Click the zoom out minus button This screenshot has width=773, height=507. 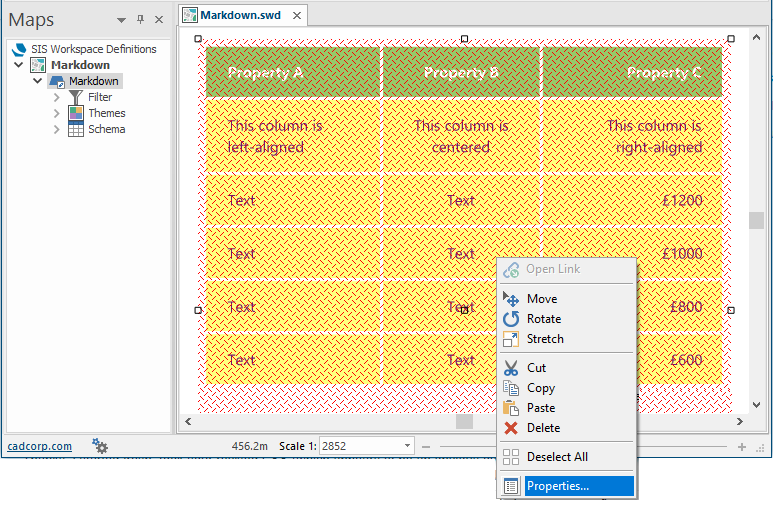tap(425, 446)
